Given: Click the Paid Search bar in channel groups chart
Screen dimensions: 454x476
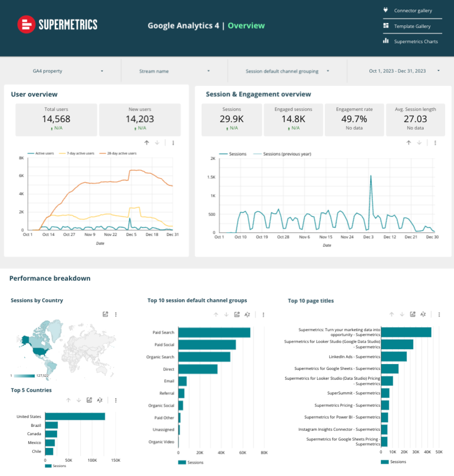Looking at the screenshot, I should (x=214, y=333).
